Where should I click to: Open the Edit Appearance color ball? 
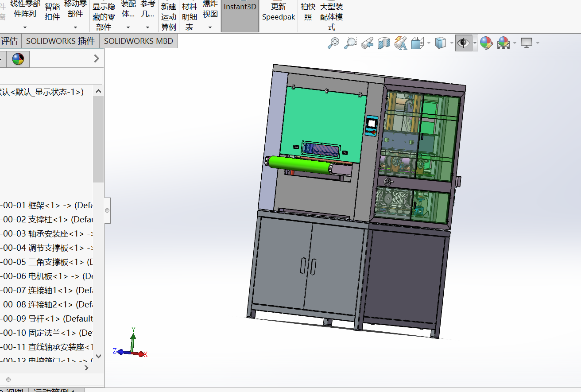486,43
